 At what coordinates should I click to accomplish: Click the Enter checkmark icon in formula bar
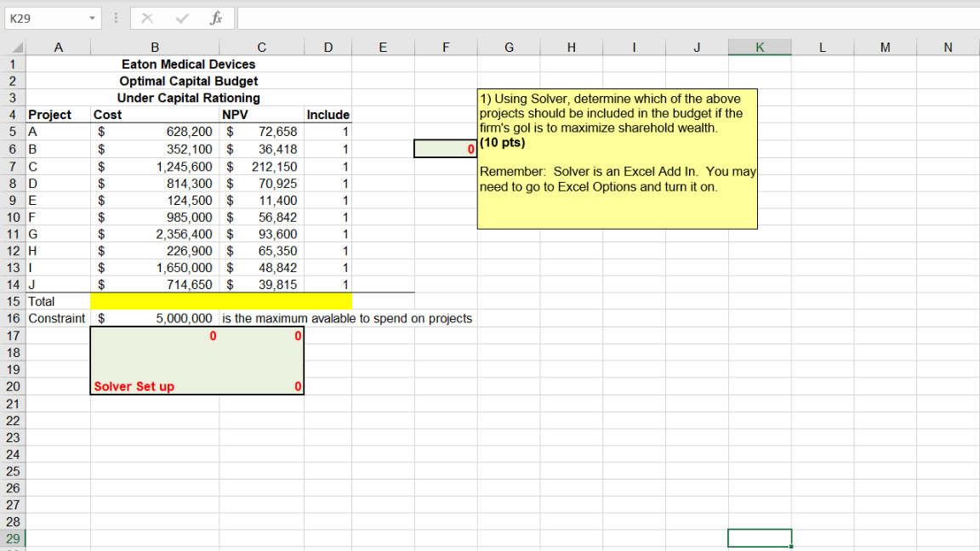tap(182, 18)
